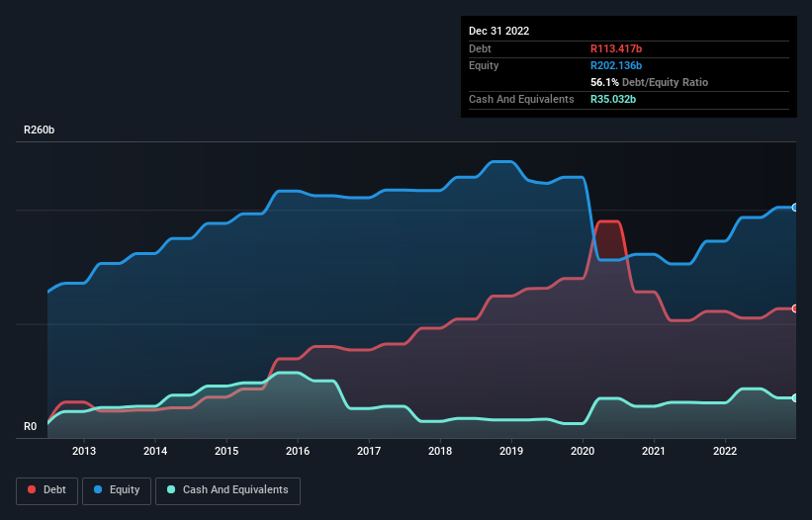
Task: Toggle the Equity series legend button
Action: tap(117, 490)
